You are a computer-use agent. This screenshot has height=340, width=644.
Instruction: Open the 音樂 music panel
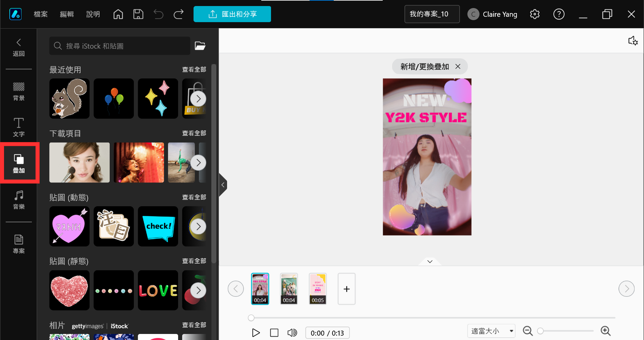pos(19,200)
